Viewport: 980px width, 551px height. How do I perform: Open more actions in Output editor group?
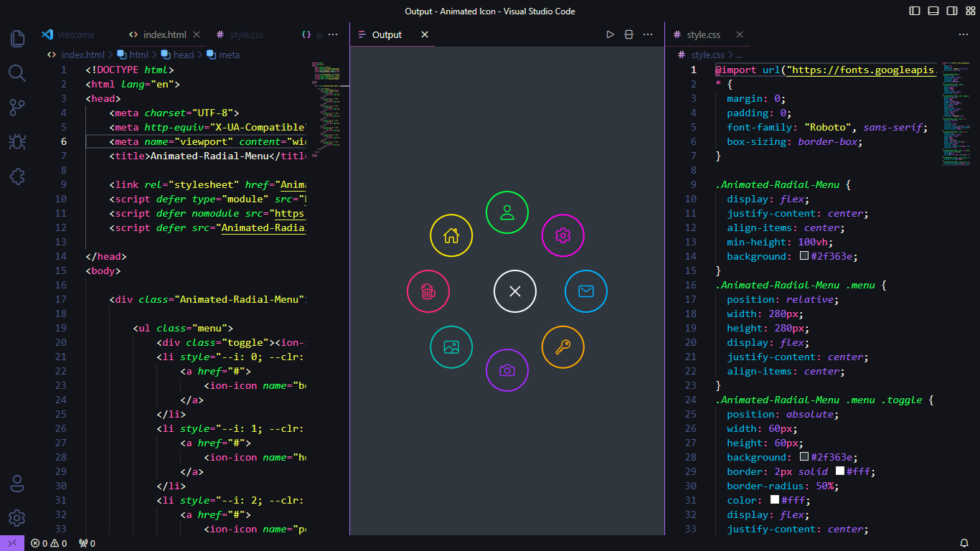[x=649, y=34]
